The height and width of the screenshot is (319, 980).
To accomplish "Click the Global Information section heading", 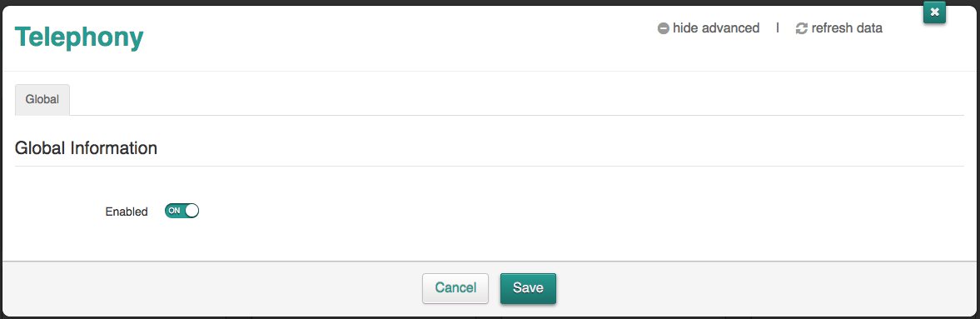I will pos(86,148).
